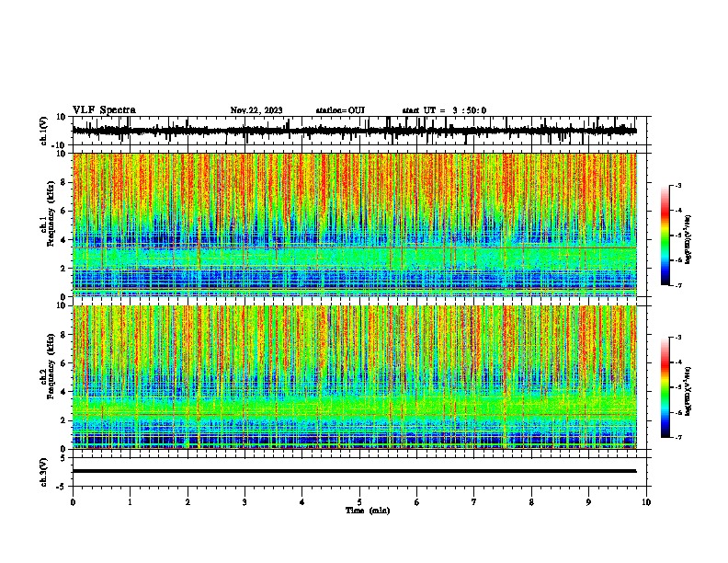This screenshot has width=728, height=563.
Task: Click the "VLF Spectra" title text
Action: (104, 110)
